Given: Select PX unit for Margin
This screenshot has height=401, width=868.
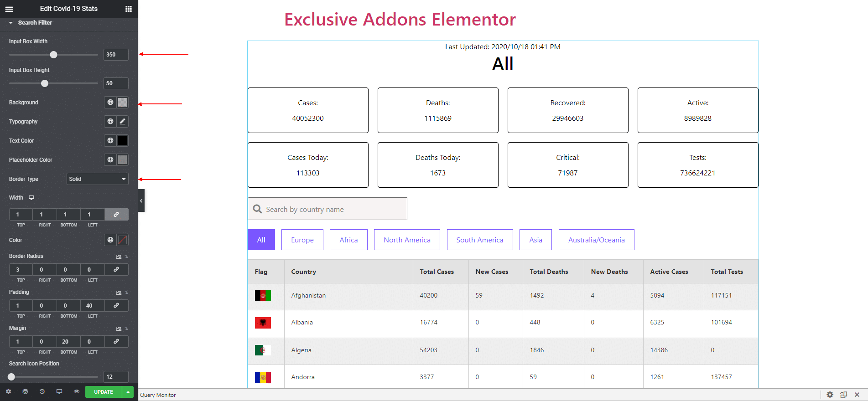Looking at the screenshot, I should pyautogui.click(x=119, y=329).
